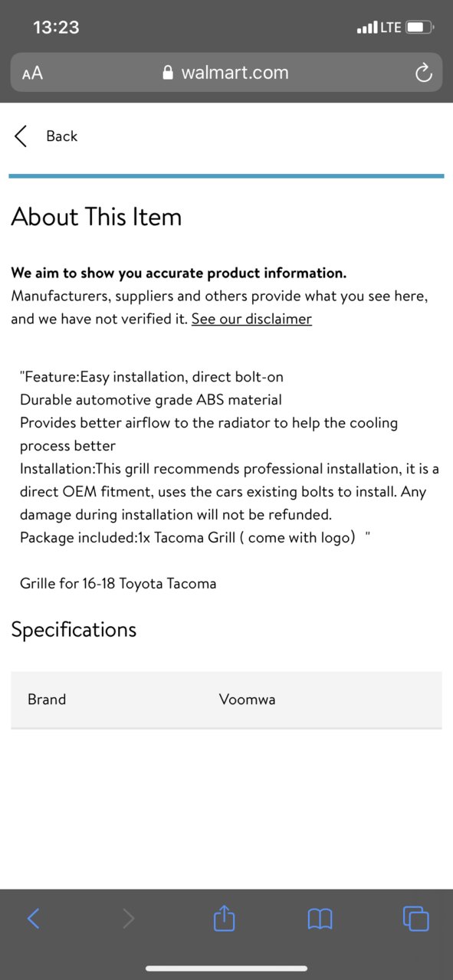Open the AA reader text size menu

pos(32,74)
